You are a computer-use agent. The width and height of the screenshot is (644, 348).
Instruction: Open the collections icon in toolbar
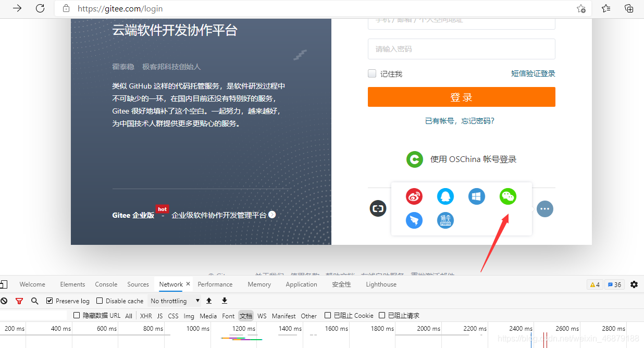pyautogui.click(x=629, y=8)
